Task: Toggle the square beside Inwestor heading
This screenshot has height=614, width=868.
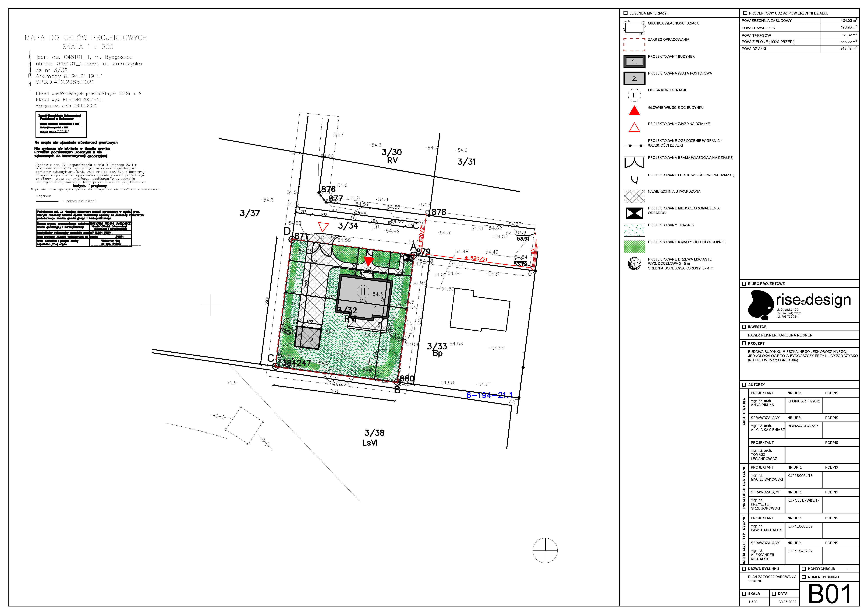Action: click(x=744, y=327)
